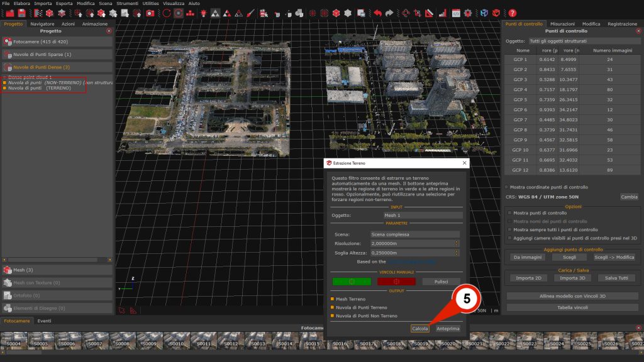Image resolution: width=644 pixels, height=362 pixels.
Task: Open the script code window icon
Action: tap(456, 13)
